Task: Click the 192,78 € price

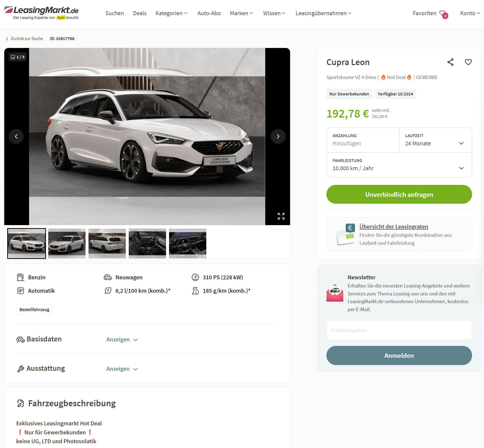Action: tap(348, 114)
